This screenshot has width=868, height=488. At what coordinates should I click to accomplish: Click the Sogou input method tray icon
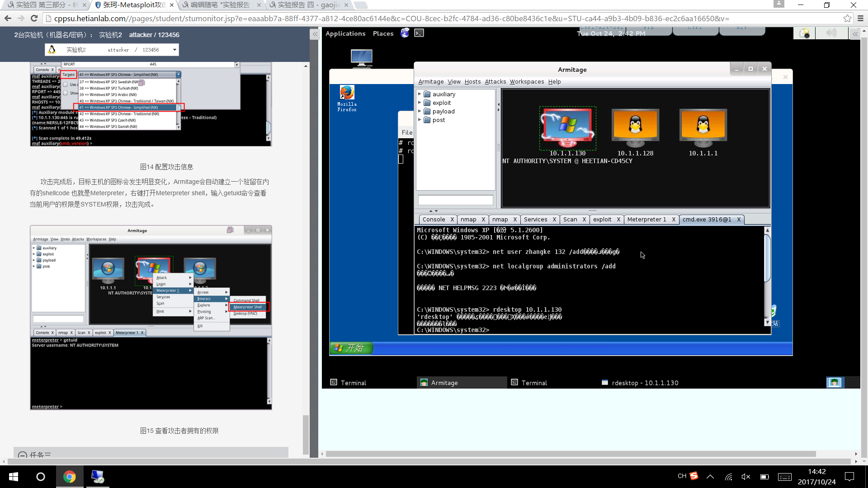694,476
